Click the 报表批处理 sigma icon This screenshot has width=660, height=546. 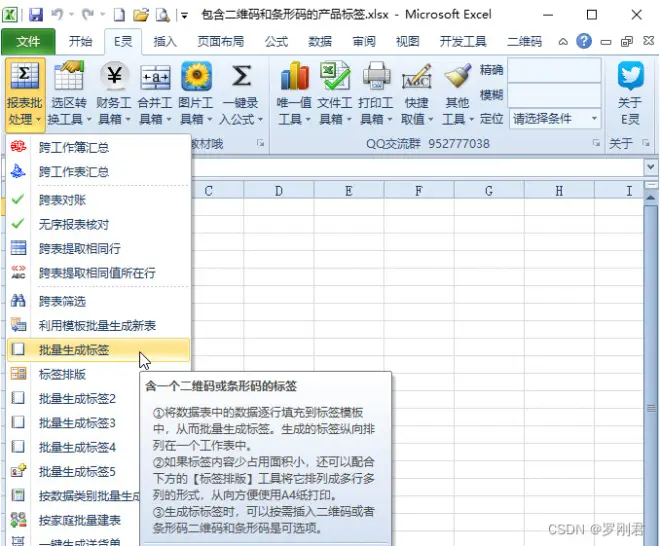24,76
